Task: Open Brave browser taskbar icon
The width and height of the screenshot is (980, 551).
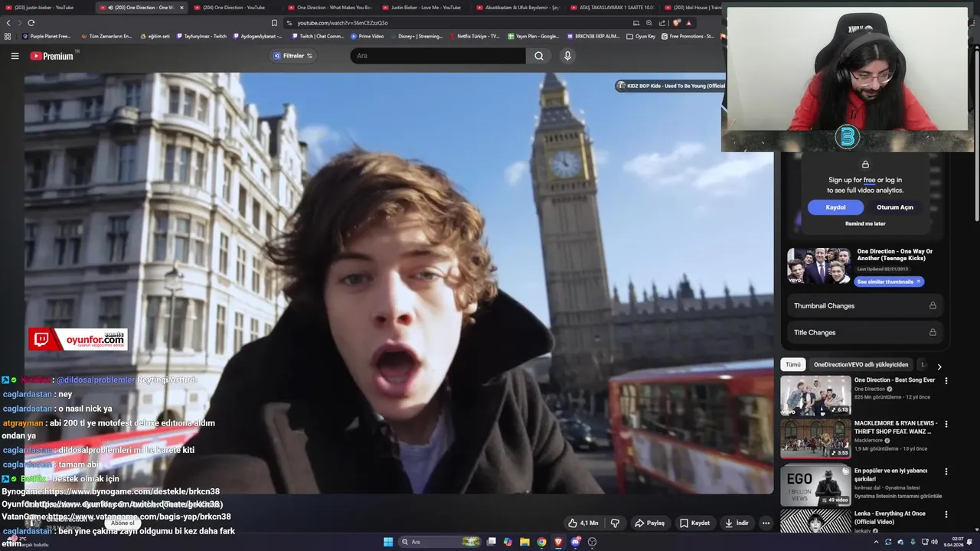Action: tap(558, 542)
